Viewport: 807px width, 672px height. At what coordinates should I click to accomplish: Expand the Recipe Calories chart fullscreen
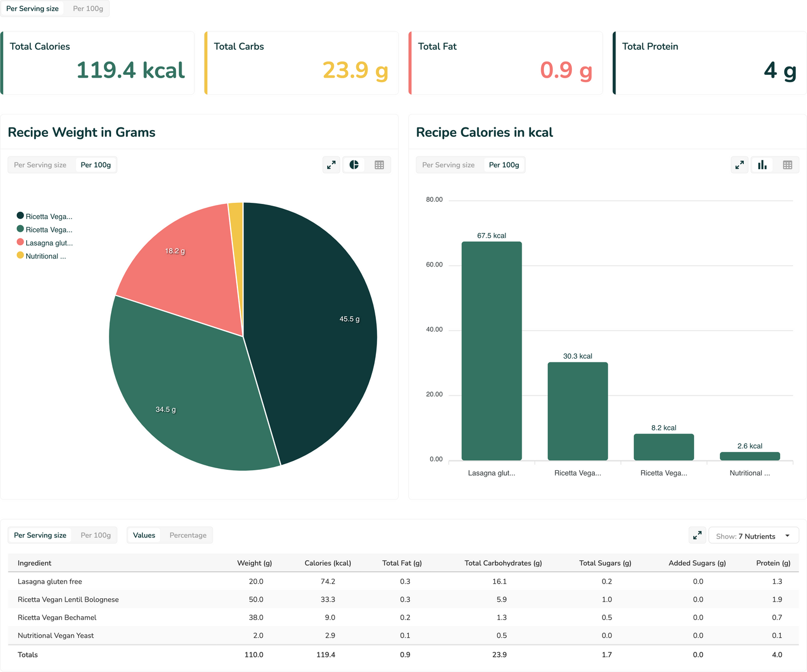pyautogui.click(x=740, y=165)
